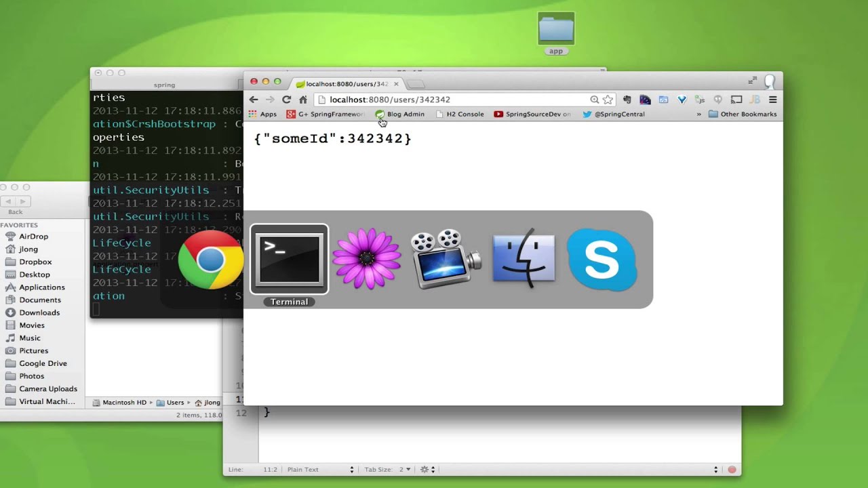The height and width of the screenshot is (488, 868).
Task: Toggle Chrome fullscreen arrows button
Action: [x=753, y=81]
